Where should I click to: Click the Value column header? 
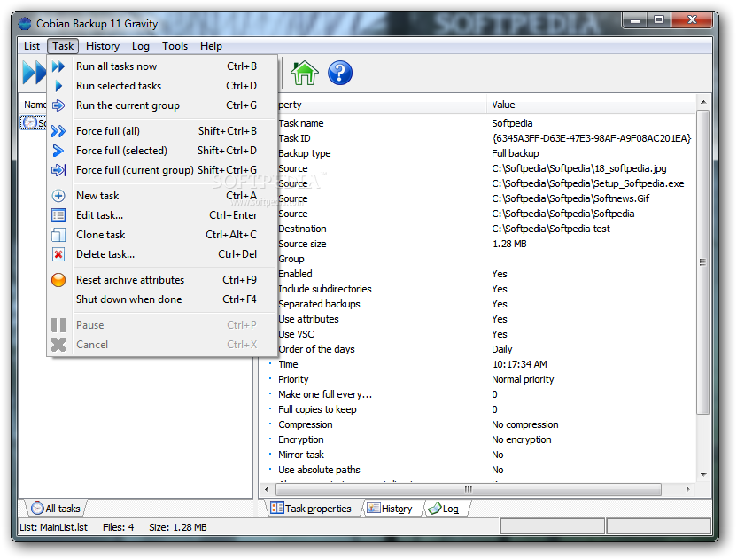click(591, 105)
